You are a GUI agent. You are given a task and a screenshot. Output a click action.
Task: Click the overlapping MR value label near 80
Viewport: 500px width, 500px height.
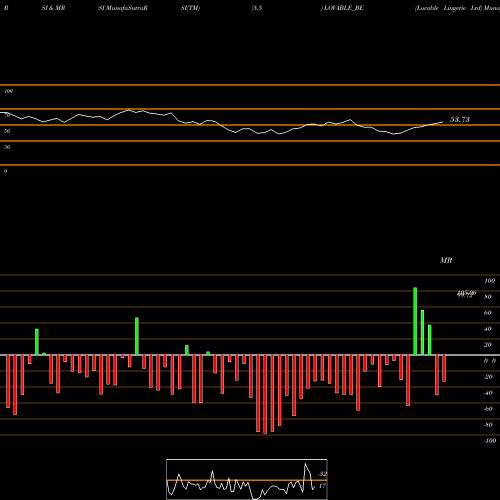pyautogui.click(x=466, y=294)
